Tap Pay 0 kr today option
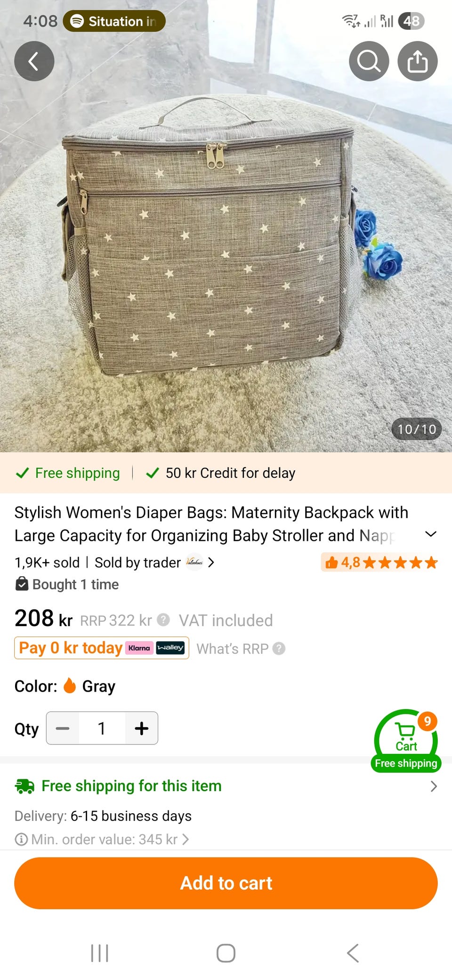Image resolution: width=452 pixels, height=980 pixels. (x=102, y=648)
